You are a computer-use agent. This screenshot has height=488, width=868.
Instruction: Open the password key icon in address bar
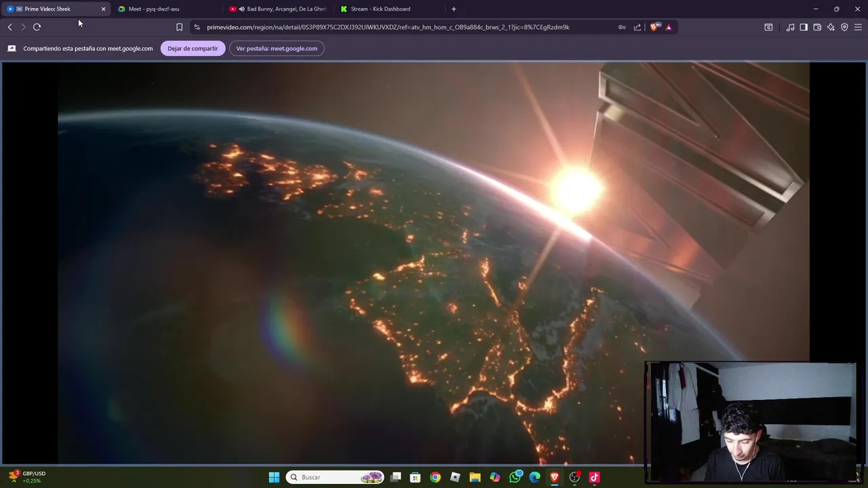(x=622, y=27)
